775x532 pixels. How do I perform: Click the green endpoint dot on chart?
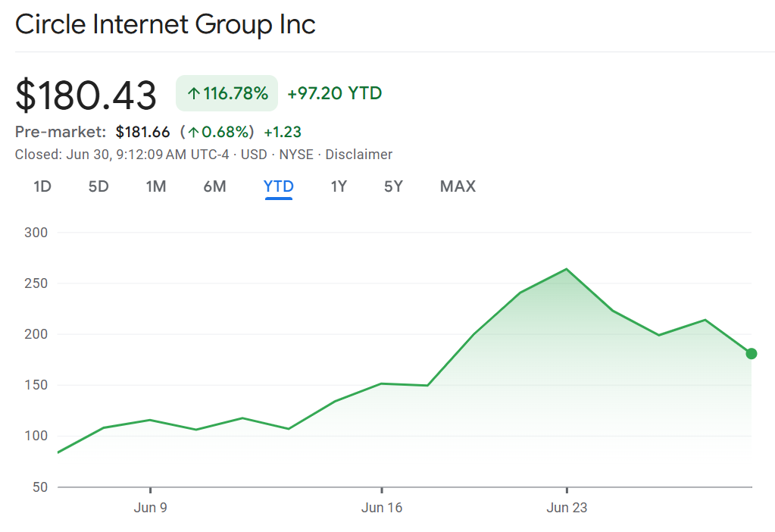point(751,353)
